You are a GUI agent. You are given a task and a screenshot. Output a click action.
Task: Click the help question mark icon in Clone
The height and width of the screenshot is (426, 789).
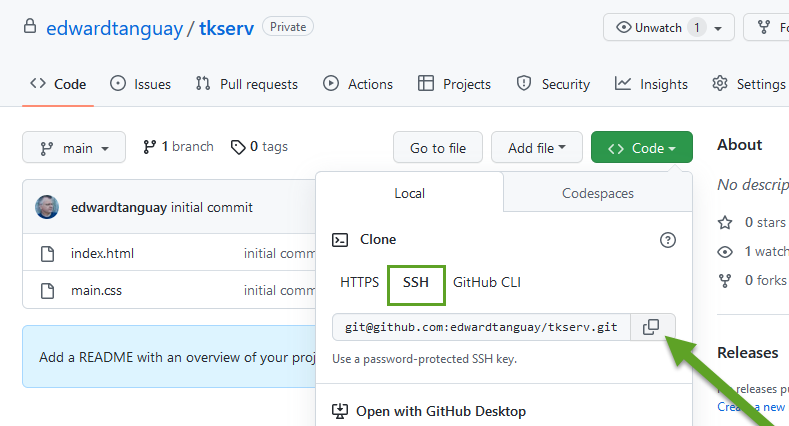click(668, 240)
